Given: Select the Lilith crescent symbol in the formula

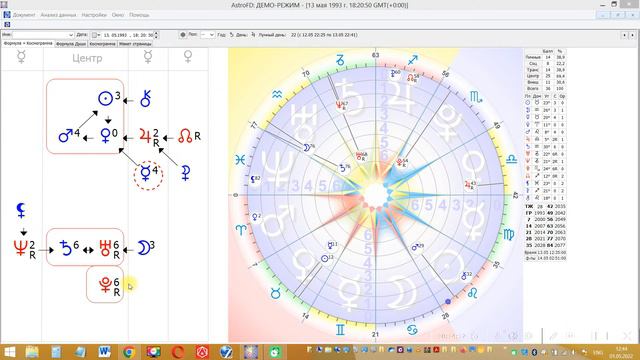Looking at the screenshot, I should pyautogui.click(x=21, y=210).
